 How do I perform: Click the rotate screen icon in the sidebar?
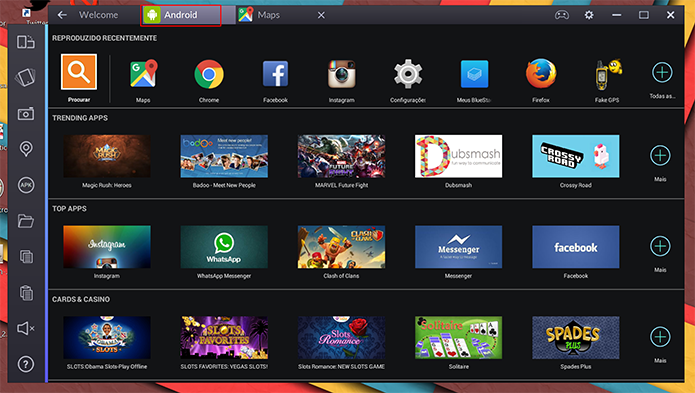pos(25,77)
